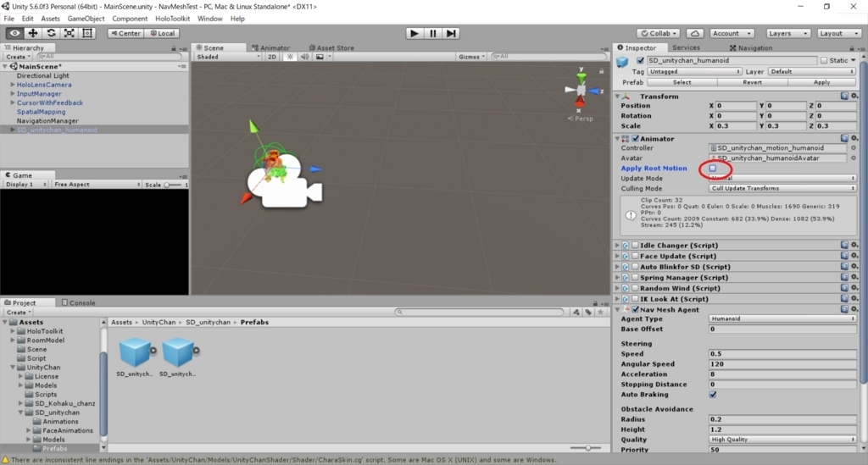Open the Component menu
868x465 pixels.
pyautogui.click(x=130, y=19)
